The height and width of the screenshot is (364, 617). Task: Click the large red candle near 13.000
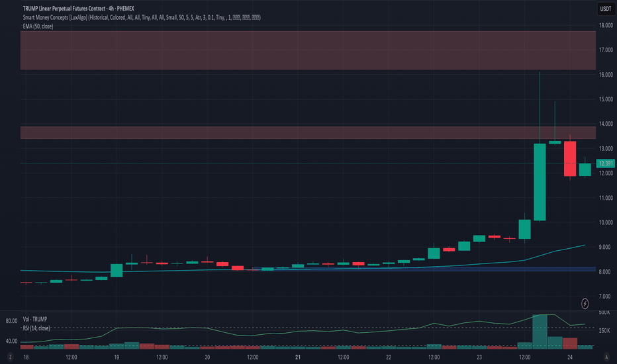coord(570,159)
